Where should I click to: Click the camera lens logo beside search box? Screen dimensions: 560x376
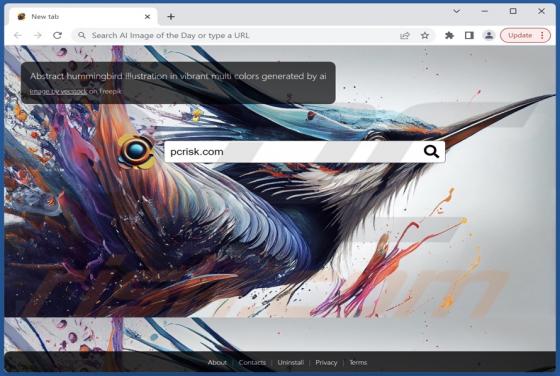[x=137, y=151]
